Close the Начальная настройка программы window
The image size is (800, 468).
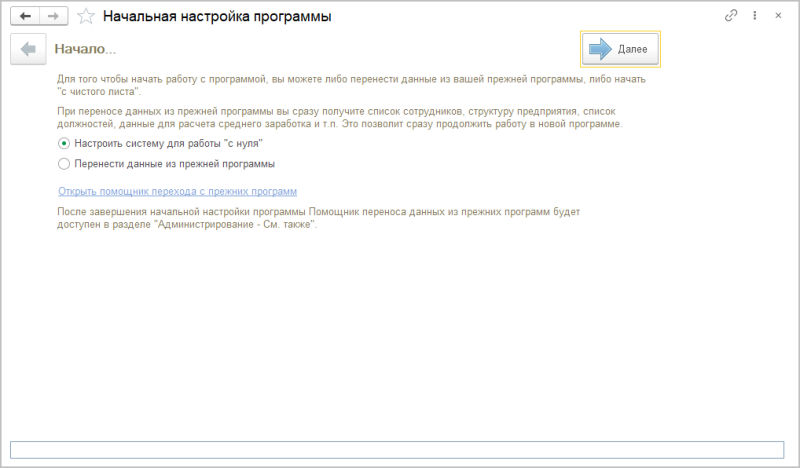(776, 17)
